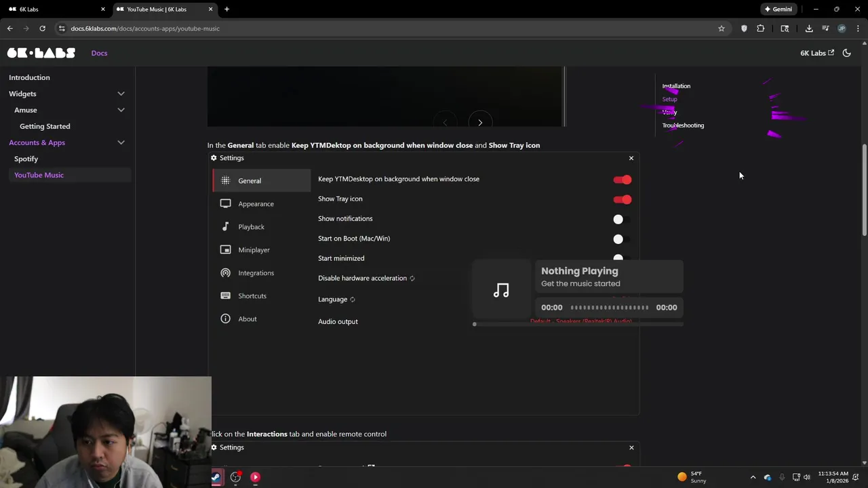Viewport: 868px width, 488px height.
Task: Select General in the settings sidebar
Action: pos(262,181)
